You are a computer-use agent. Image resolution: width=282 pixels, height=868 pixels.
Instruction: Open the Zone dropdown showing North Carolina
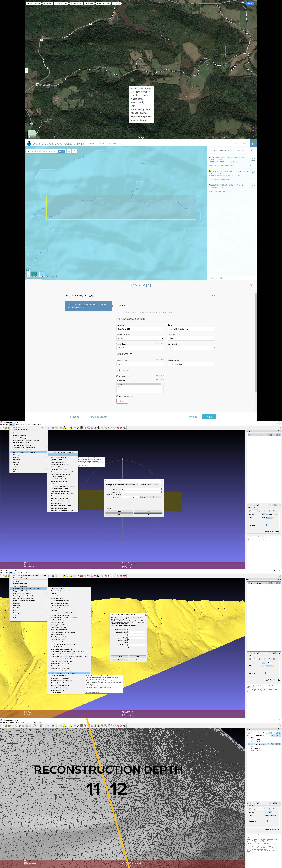(192, 329)
